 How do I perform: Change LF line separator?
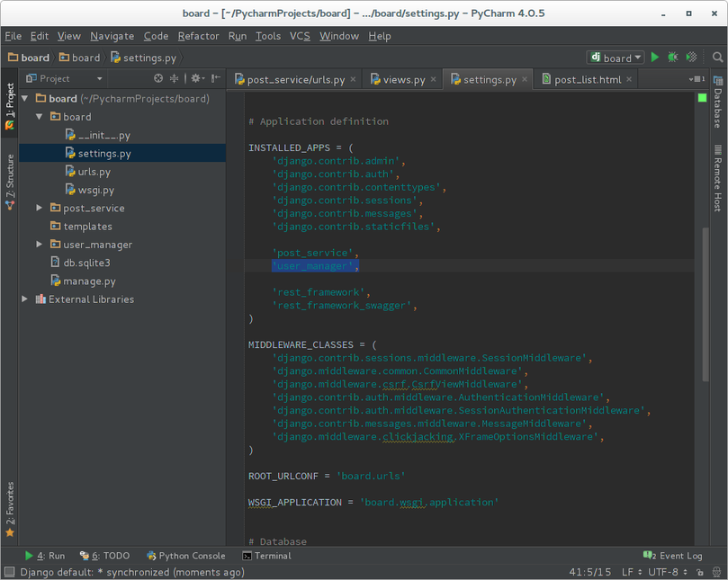tap(632, 572)
